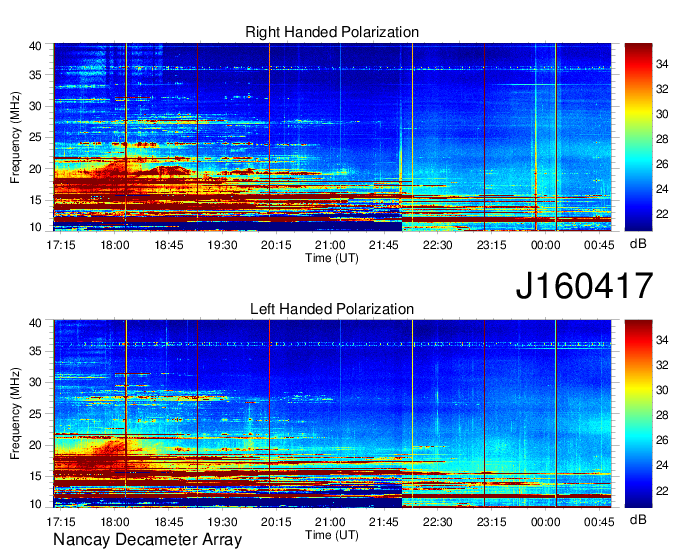Click the 24 value on Left Handed colorbar
The width and height of the screenshot is (680, 552).
pos(662,465)
